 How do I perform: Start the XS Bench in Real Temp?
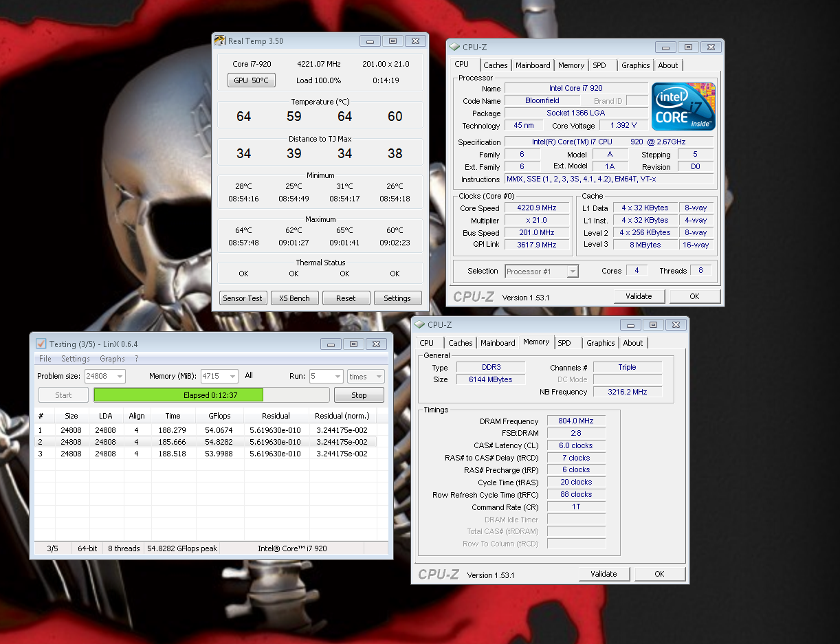(294, 298)
